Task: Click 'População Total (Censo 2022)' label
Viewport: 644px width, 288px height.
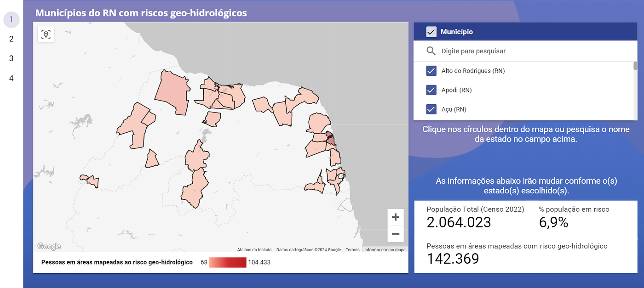Action: coord(475,209)
